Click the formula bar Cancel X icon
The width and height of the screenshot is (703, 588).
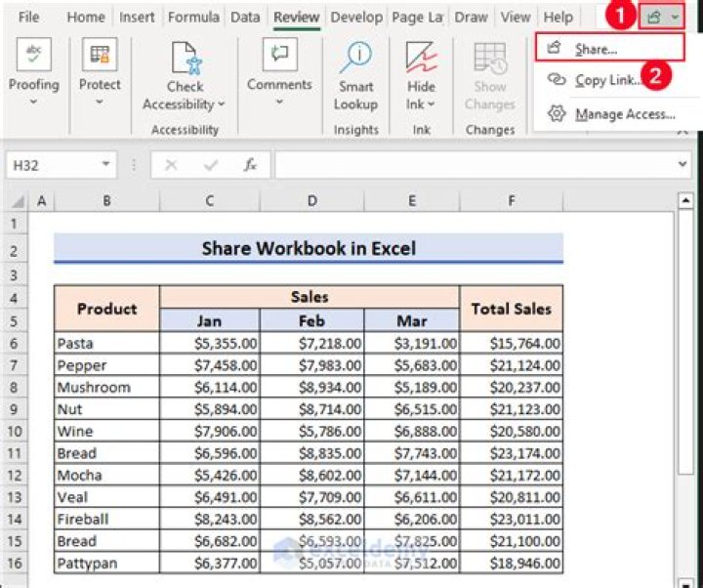pos(171,165)
